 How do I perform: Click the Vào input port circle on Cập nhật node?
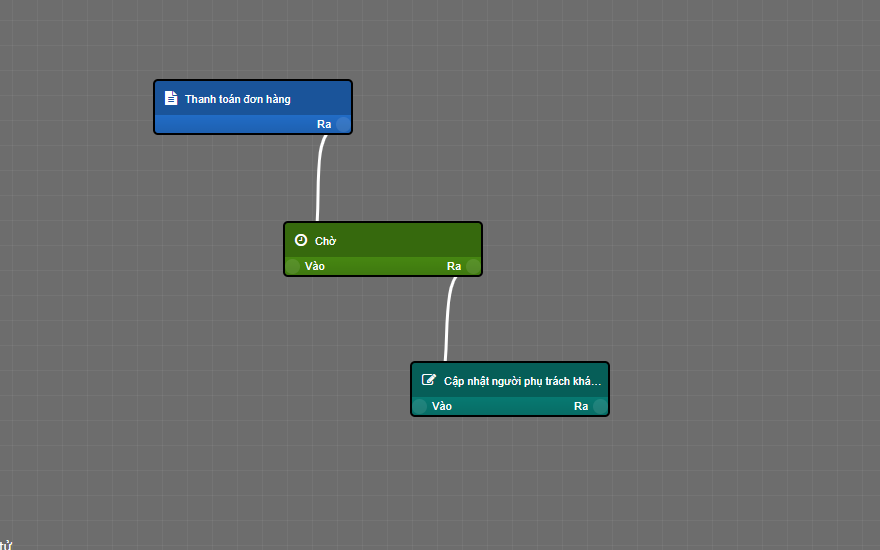coord(420,406)
